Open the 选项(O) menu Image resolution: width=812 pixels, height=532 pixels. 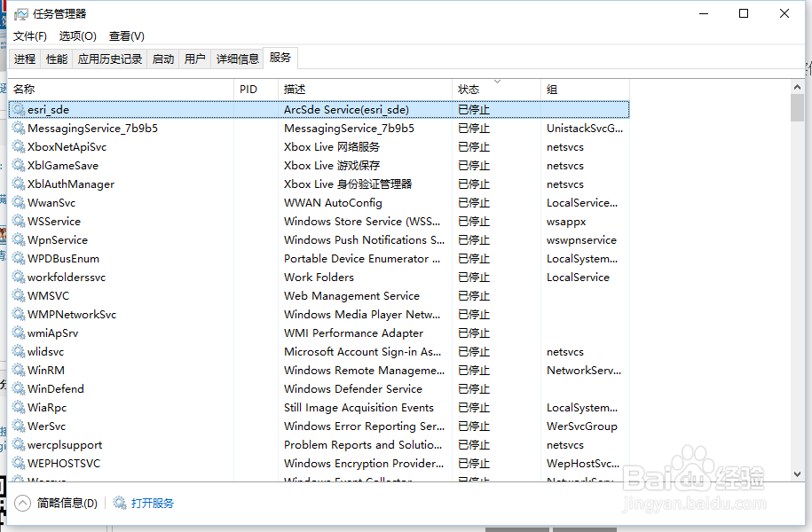tap(78, 36)
